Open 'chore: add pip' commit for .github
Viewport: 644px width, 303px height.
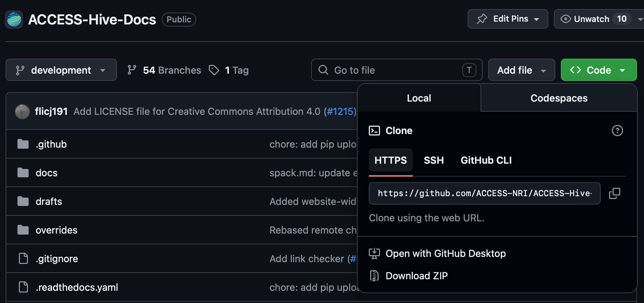point(313,144)
